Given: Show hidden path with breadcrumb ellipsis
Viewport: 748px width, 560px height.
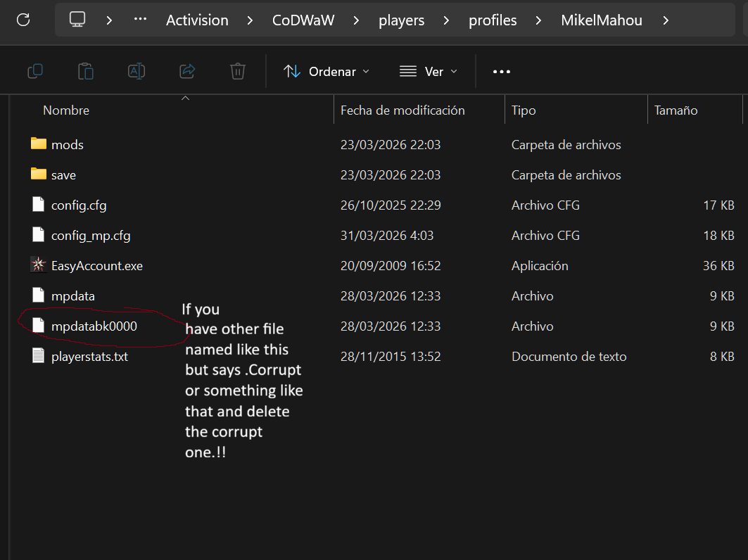Looking at the screenshot, I should tap(140, 20).
